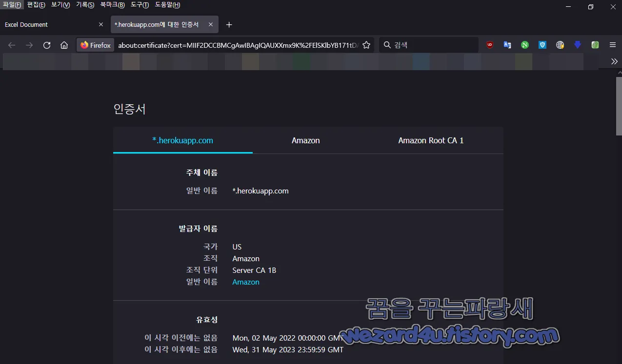The height and width of the screenshot is (364, 622).
Task: Follow the Amazon issuer common name link
Action: coord(246,282)
